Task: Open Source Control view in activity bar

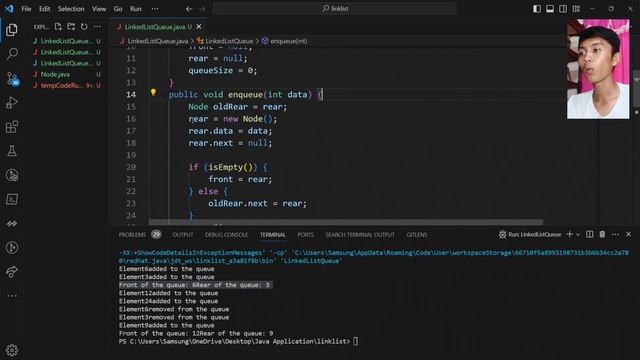Action: point(12,78)
